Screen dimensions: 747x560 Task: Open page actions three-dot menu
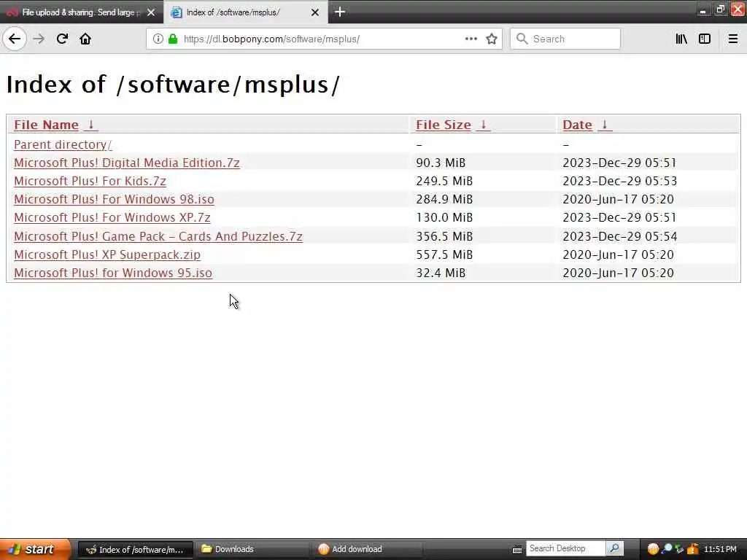point(471,39)
